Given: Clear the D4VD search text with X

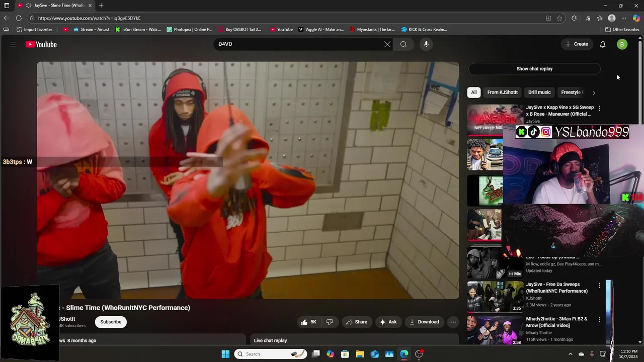Looking at the screenshot, I should (387, 44).
